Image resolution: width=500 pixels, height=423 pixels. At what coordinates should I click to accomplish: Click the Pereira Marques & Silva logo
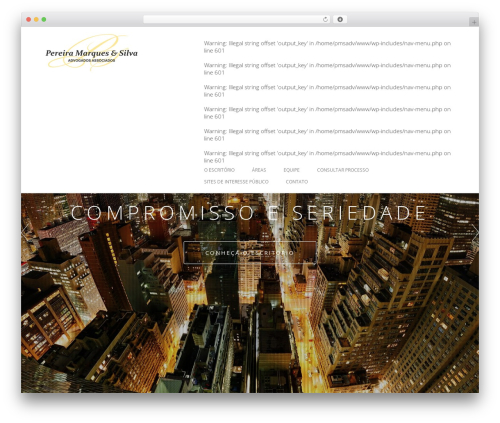[x=91, y=53]
